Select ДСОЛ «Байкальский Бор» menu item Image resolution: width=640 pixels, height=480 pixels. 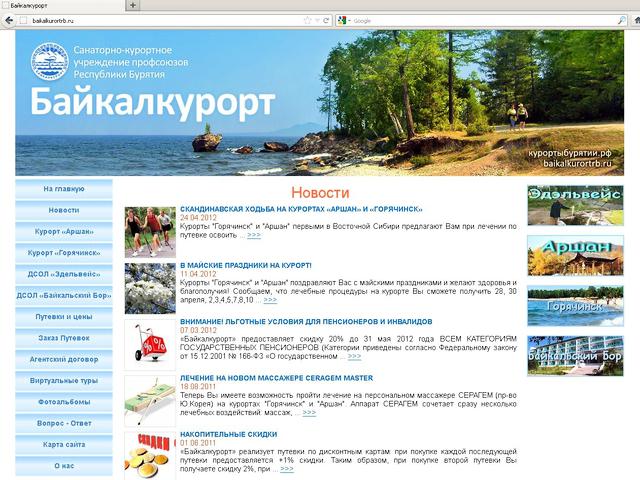point(64,295)
